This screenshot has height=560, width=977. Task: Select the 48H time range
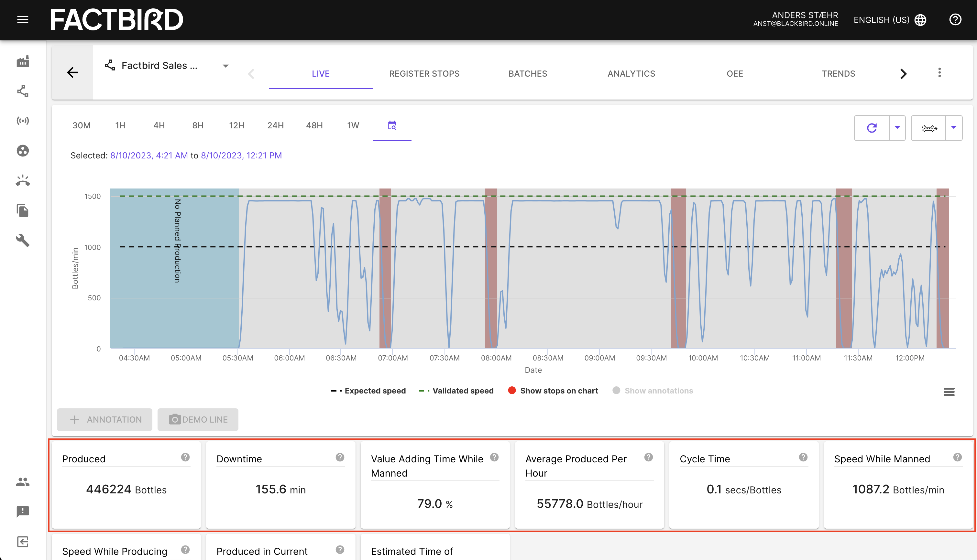314,125
